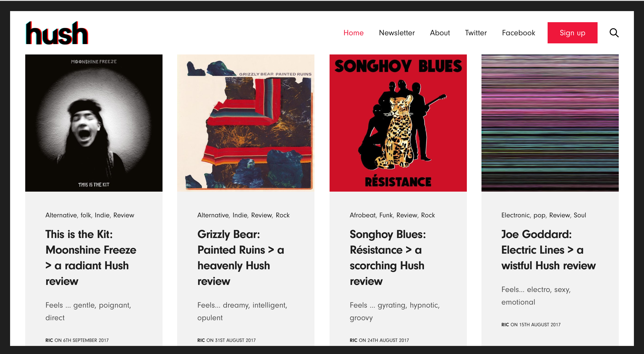Select the Newsletter menu item
644x354 pixels.
tap(396, 33)
